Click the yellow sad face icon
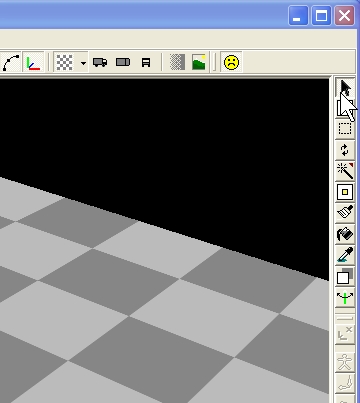360x403 pixels. pos(231,62)
